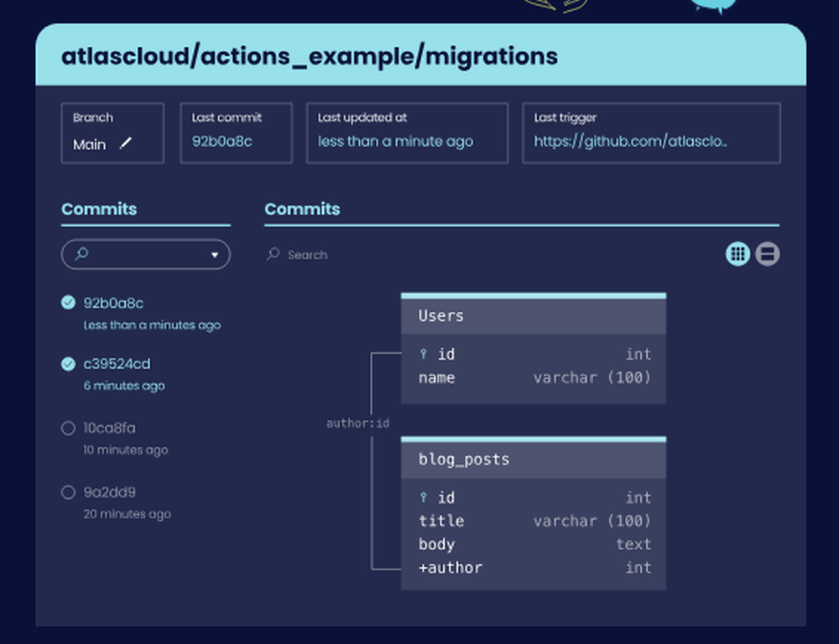This screenshot has width=839, height=644.
Task: Open last commit link 92b0a8c
Action: [x=222, y=141]
